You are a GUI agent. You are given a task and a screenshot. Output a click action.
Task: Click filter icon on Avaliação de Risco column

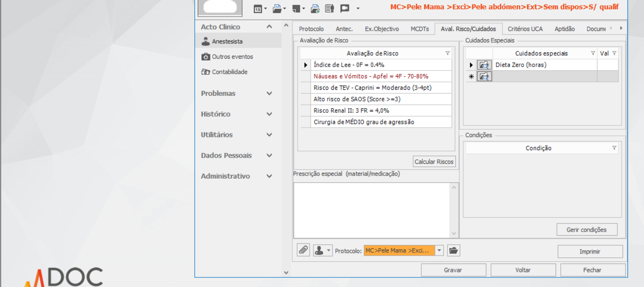447,53
